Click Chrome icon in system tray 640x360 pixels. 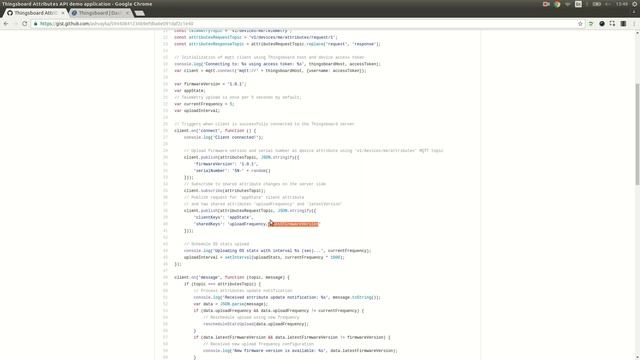(x=557, y=4)
